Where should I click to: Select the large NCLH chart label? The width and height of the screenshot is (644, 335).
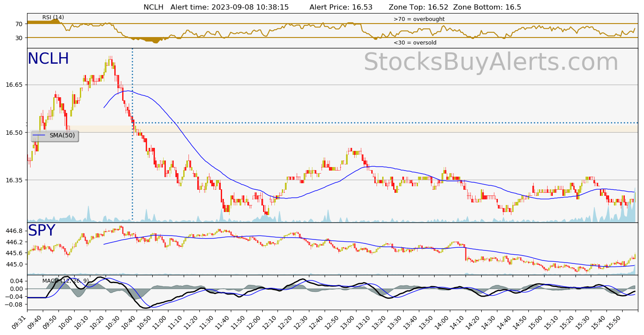pyautogui.click(x=48, y=59)
